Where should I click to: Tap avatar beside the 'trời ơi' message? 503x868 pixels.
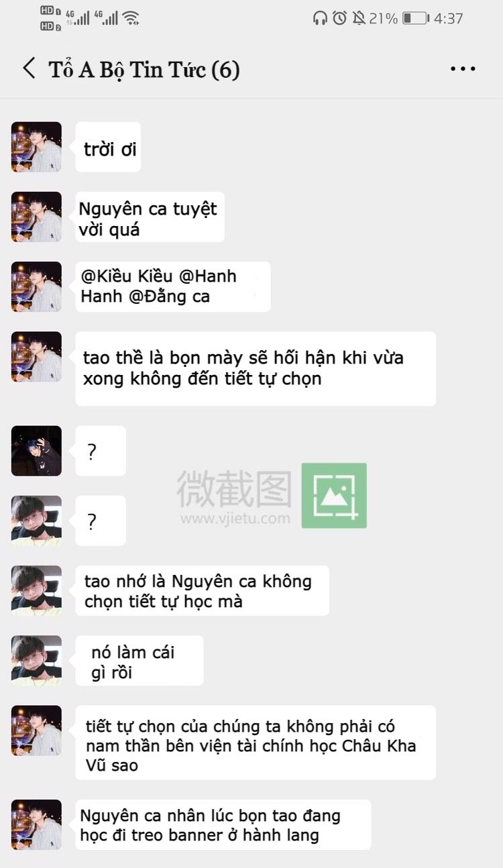pos(36,147)
